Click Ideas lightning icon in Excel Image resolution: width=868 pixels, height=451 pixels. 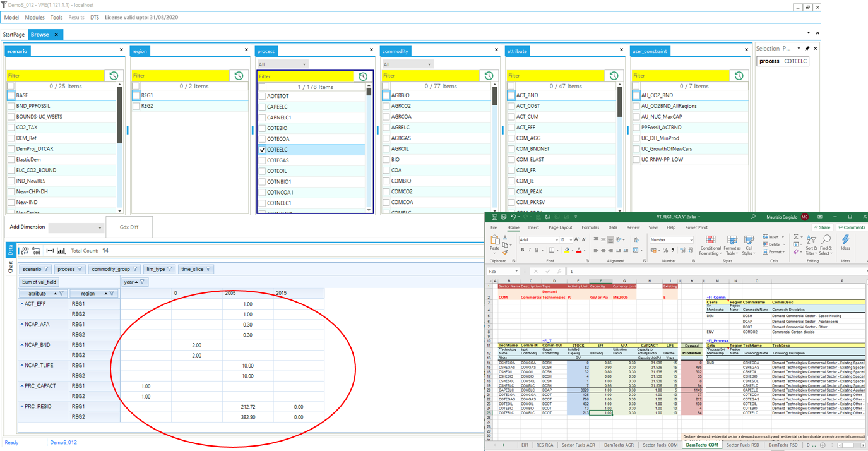845,240
